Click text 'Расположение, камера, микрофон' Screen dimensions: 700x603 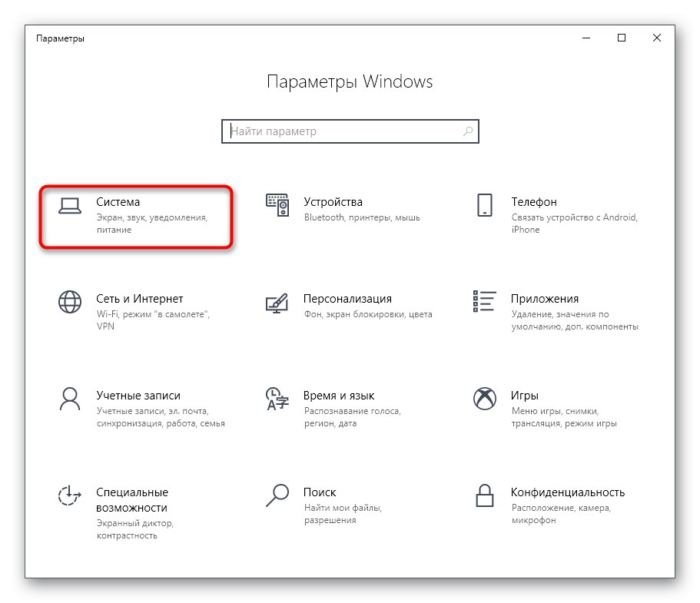(x=561, y=514)
